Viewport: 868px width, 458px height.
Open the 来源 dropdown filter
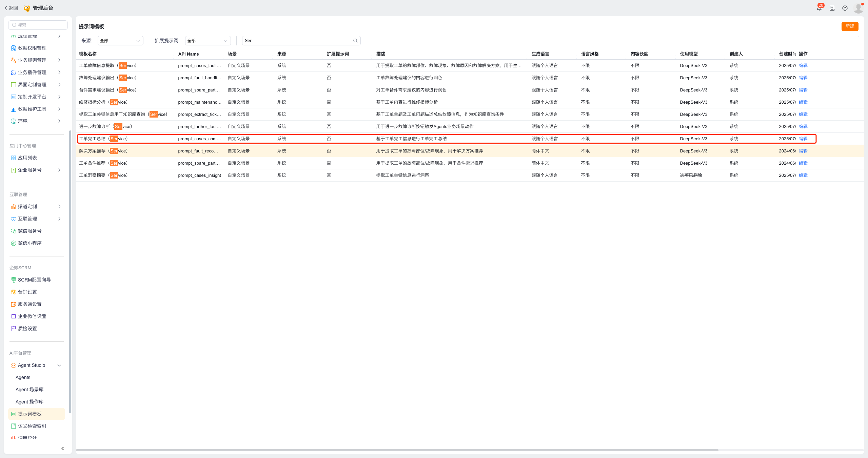click(120, 41)
